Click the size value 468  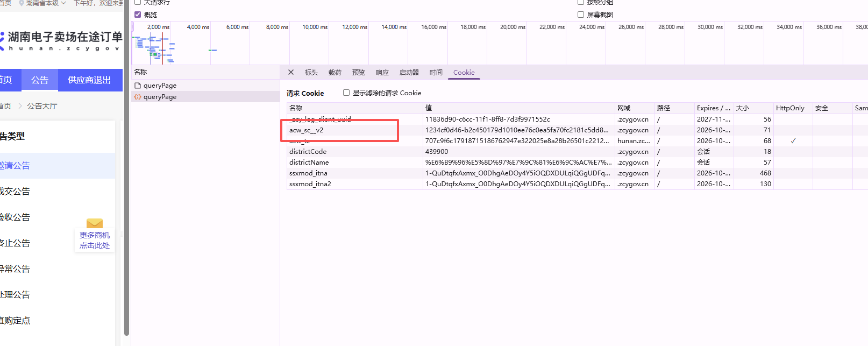(765, 173)
